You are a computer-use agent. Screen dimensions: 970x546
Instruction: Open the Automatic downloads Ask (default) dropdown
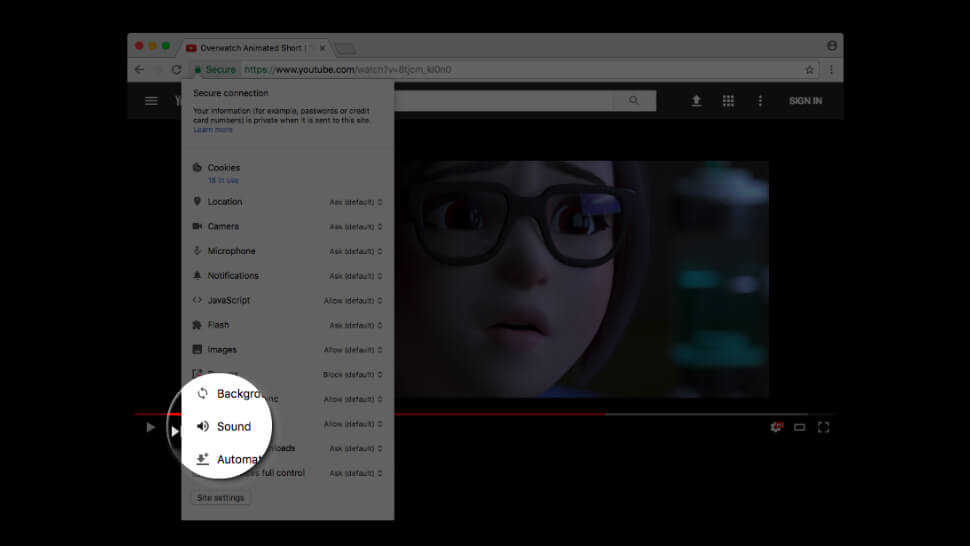tap(356, 448)
